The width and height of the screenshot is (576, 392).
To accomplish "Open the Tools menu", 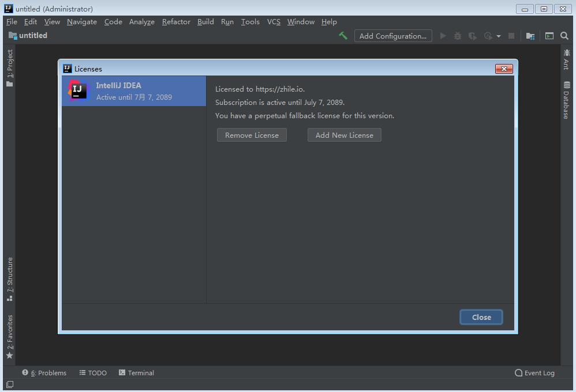I will (x=250, y=22).
